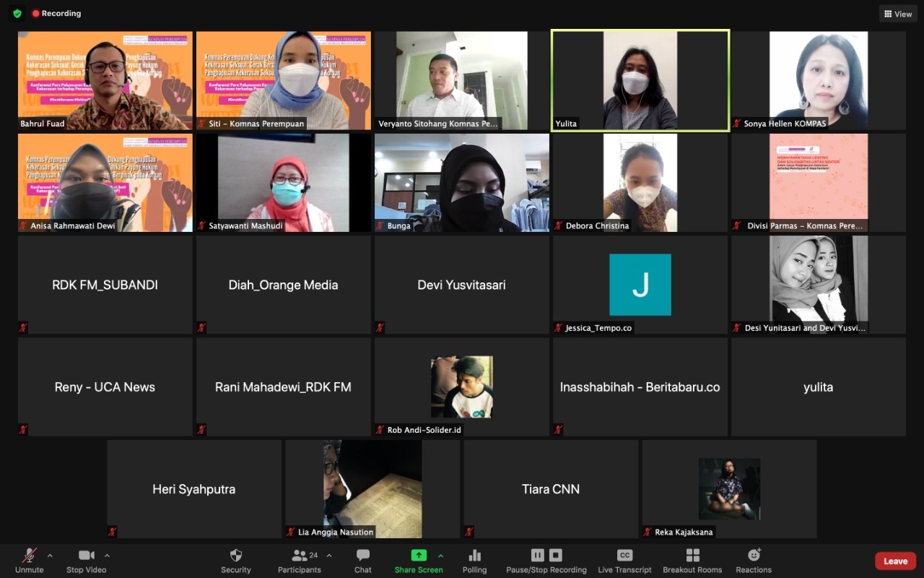Image resolution: width=924 pixels, height=578 pixels.
Task: Pause the recording
Action: [x=537, y=556]
